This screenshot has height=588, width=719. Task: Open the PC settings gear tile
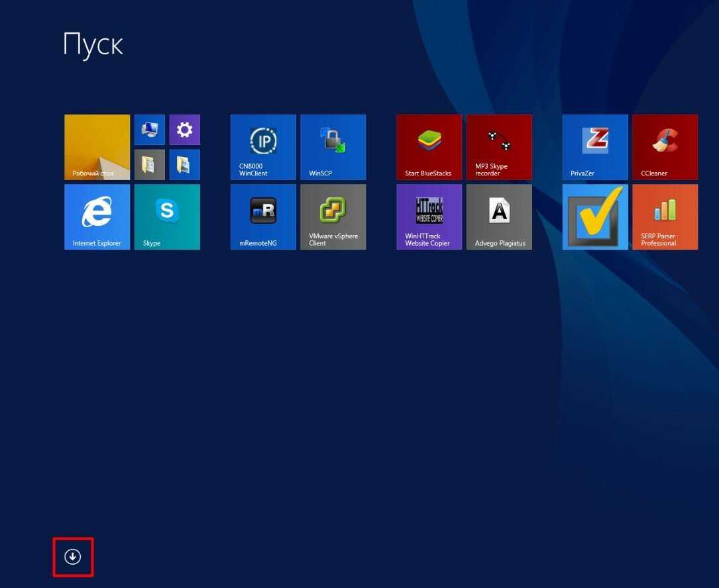click(185, 130)
